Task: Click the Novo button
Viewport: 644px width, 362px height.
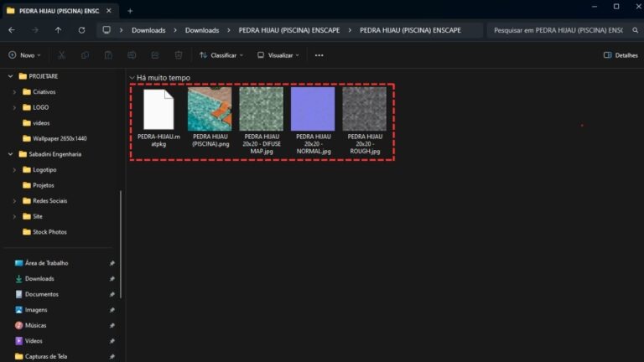Action: [x=24, y=55]
